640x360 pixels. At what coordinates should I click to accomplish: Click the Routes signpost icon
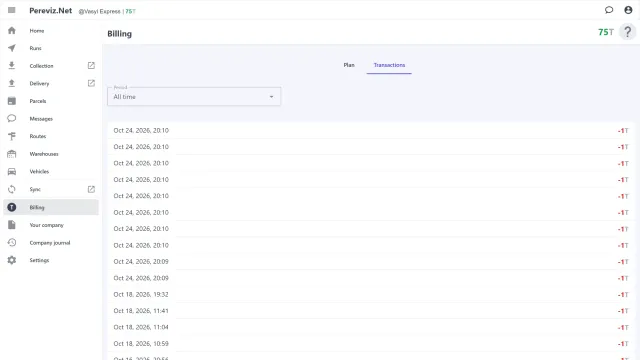12,136
